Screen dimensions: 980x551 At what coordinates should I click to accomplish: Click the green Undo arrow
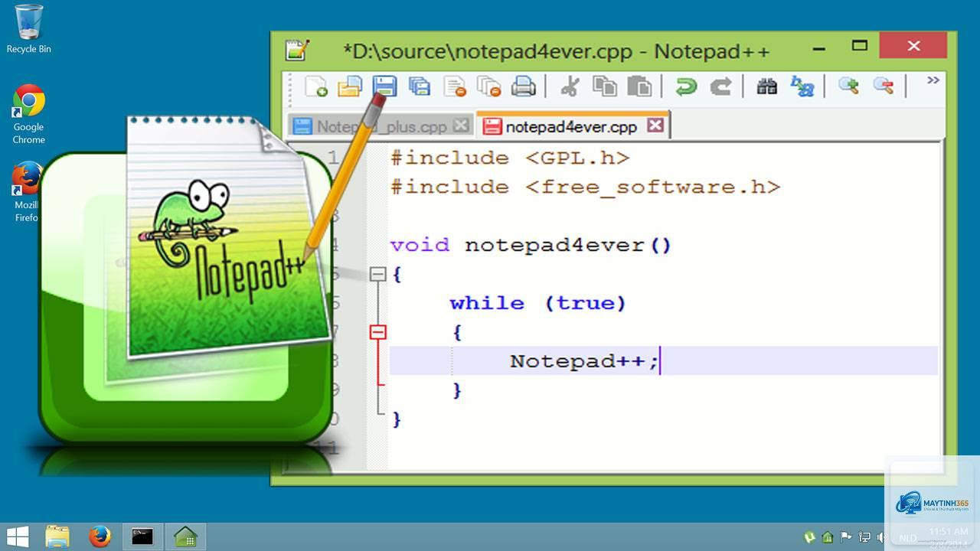(x=686, y=86)
